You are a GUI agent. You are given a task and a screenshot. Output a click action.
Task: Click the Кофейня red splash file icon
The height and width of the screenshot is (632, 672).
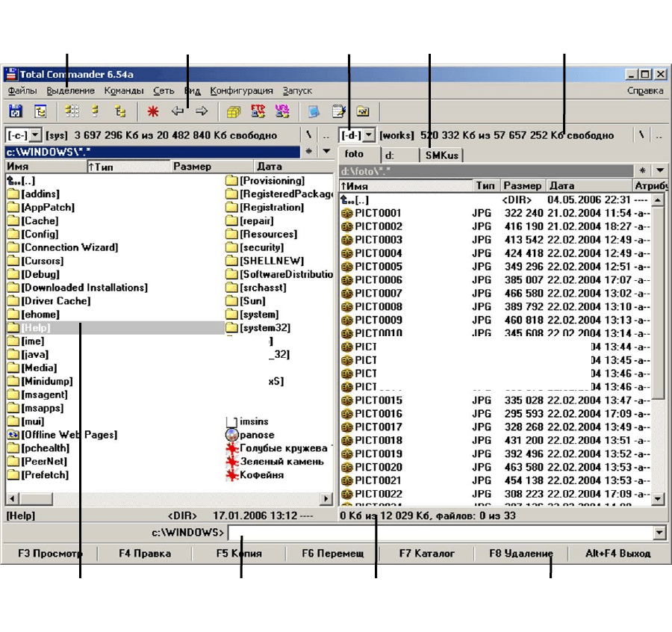[x=231, y=475]
